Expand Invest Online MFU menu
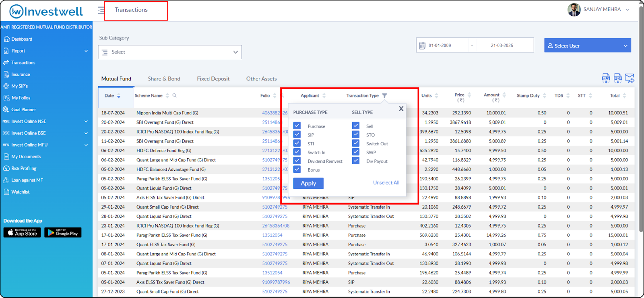Screen dimensions: 644x298 coord(46,145)
